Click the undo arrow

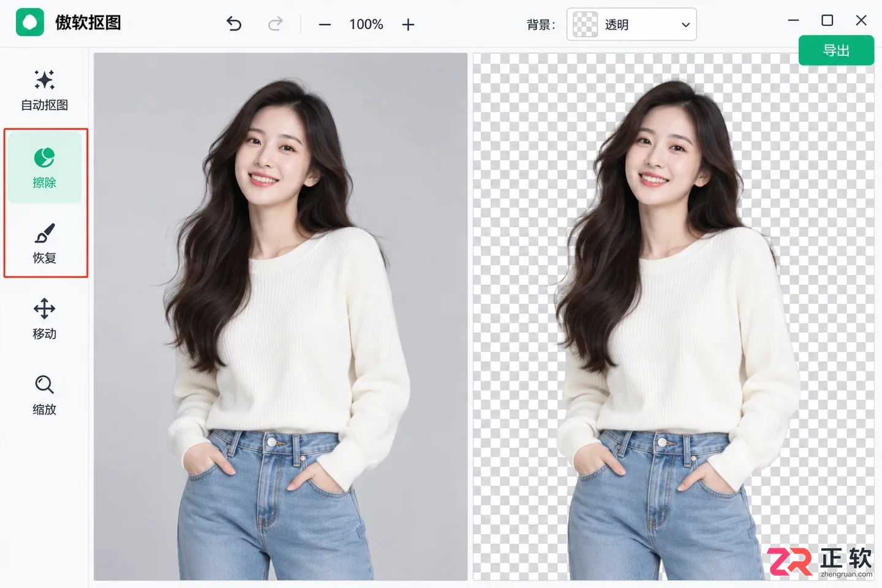(x=234, y=24)
